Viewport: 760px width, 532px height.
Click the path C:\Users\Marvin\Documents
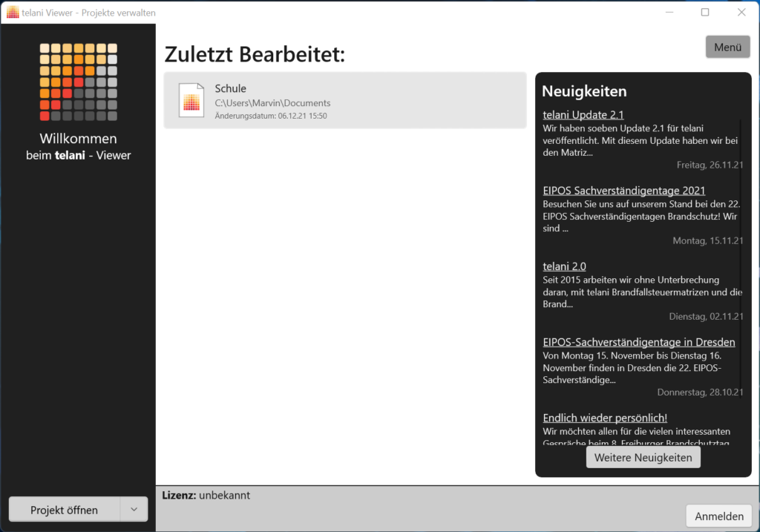(x=272, y=103)
